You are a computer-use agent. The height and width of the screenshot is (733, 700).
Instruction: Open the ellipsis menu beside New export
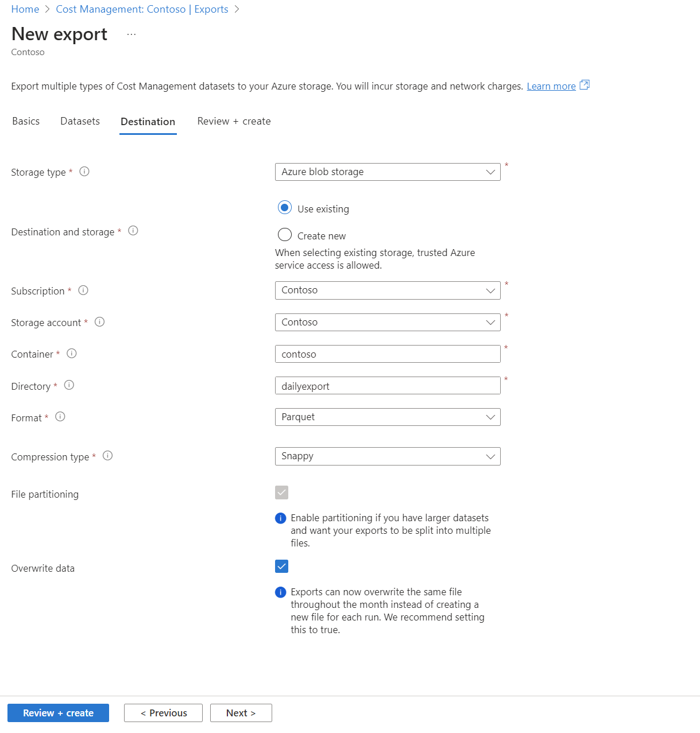click(x=132, y=34)
